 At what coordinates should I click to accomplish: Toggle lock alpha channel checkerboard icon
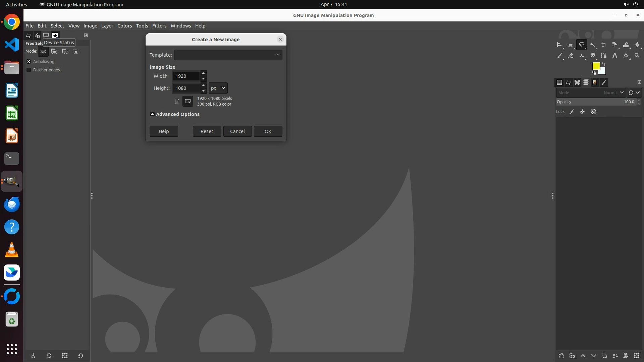coord(593,112)
